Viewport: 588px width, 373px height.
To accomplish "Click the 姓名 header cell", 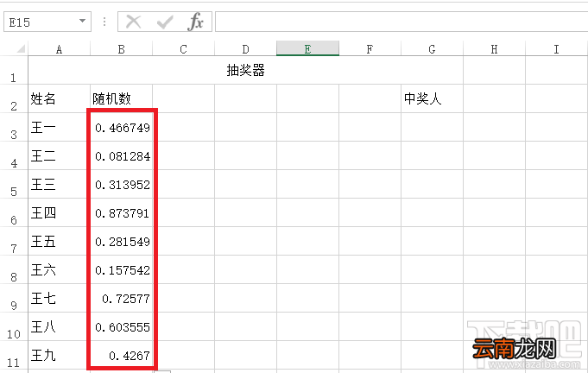I will click(60, 98).
